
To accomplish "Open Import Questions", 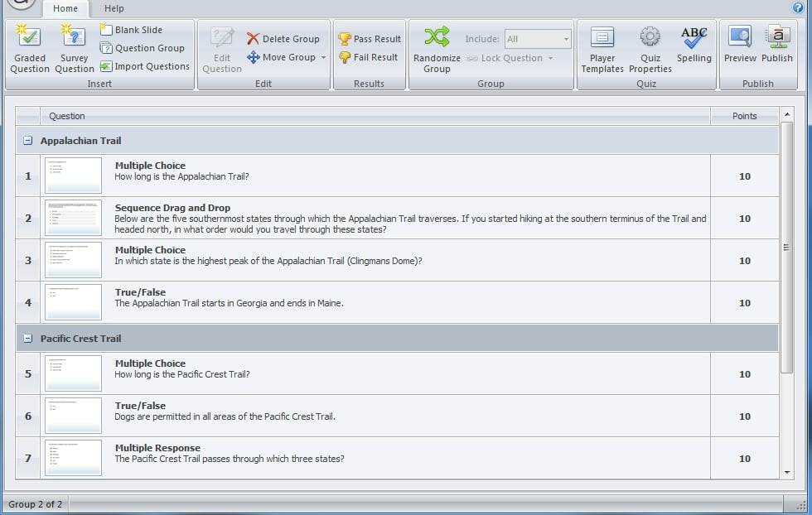I will 144,66.
